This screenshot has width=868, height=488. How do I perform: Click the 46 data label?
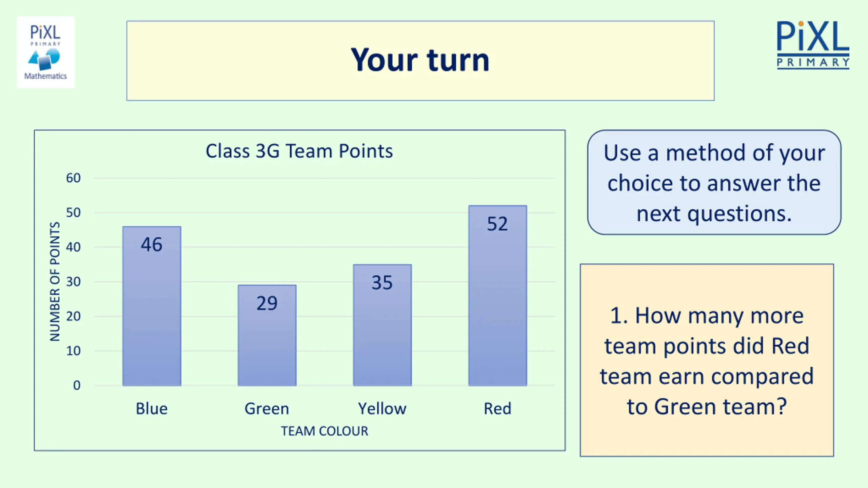tap(152, 245)
